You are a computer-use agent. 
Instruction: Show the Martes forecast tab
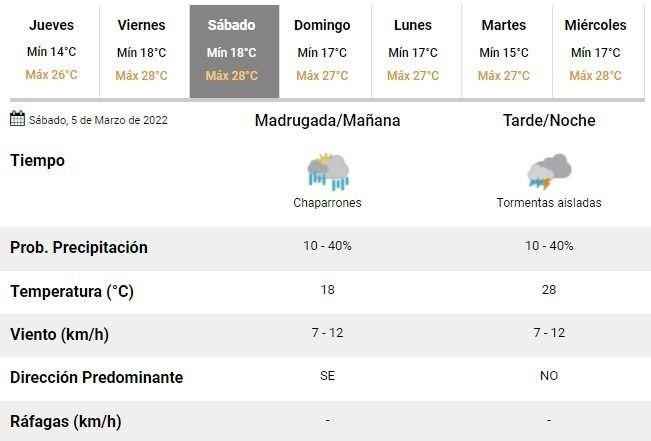point(503,50)
